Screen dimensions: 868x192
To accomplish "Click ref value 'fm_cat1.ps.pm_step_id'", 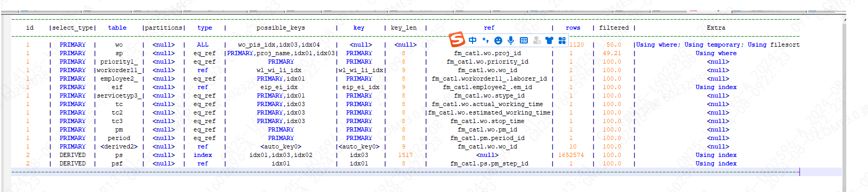I will tap(489, 163).
